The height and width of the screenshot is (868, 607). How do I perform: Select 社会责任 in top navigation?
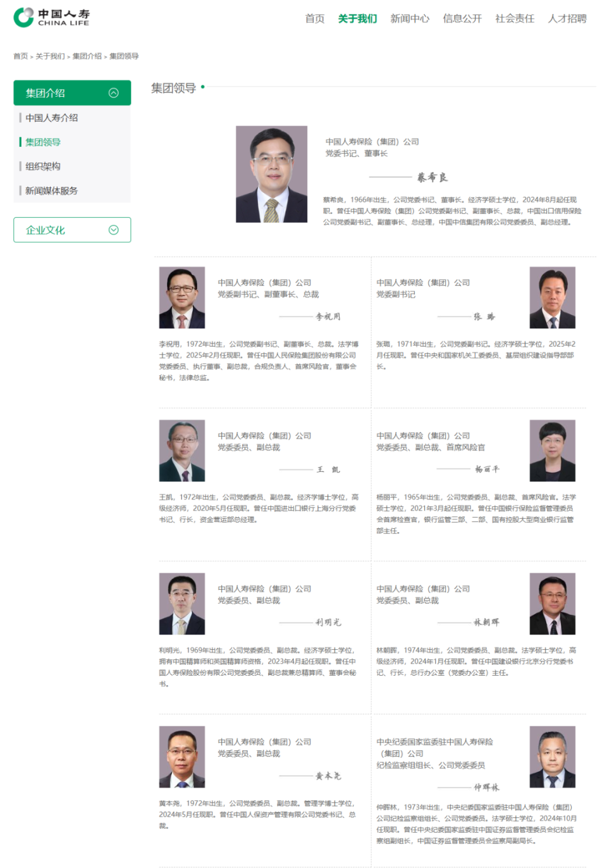515,18
